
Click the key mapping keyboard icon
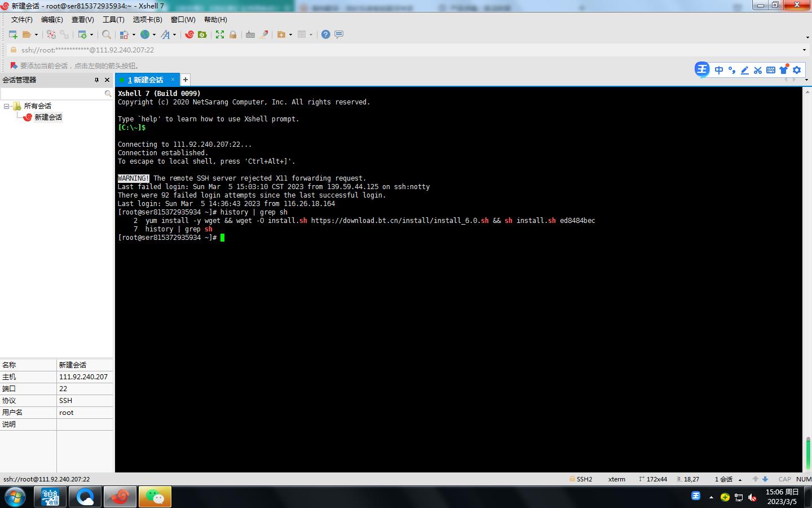pyautogui.click(x=250, y=34)
